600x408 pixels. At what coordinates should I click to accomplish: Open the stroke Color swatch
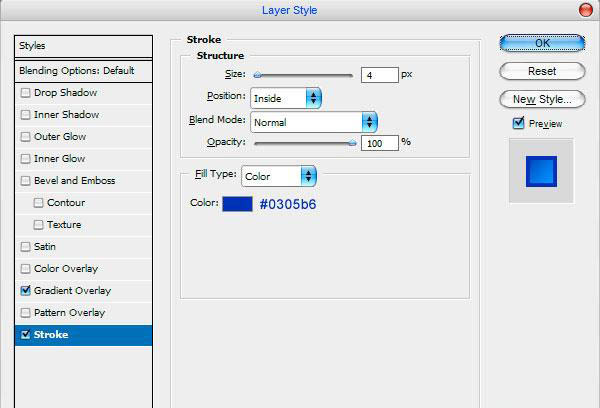click(237, 204)
